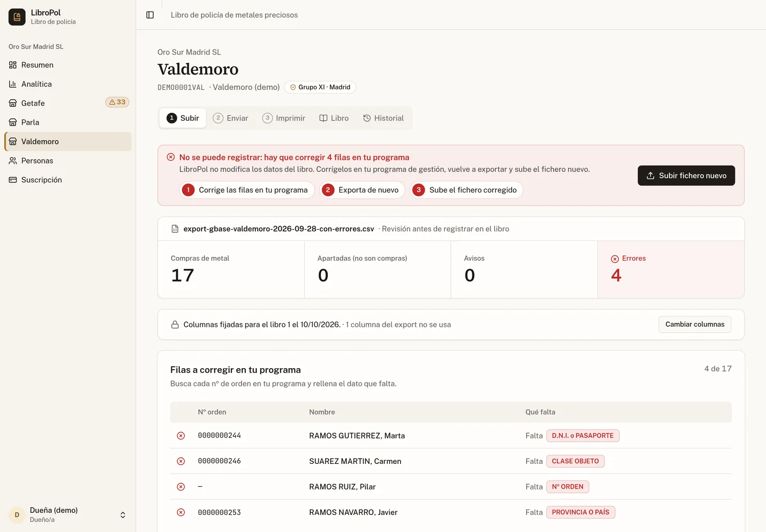This screenshot has width=766, height=532.
Task: Switch to the Imprimir step tab
Action: click(x=284, y=118)
